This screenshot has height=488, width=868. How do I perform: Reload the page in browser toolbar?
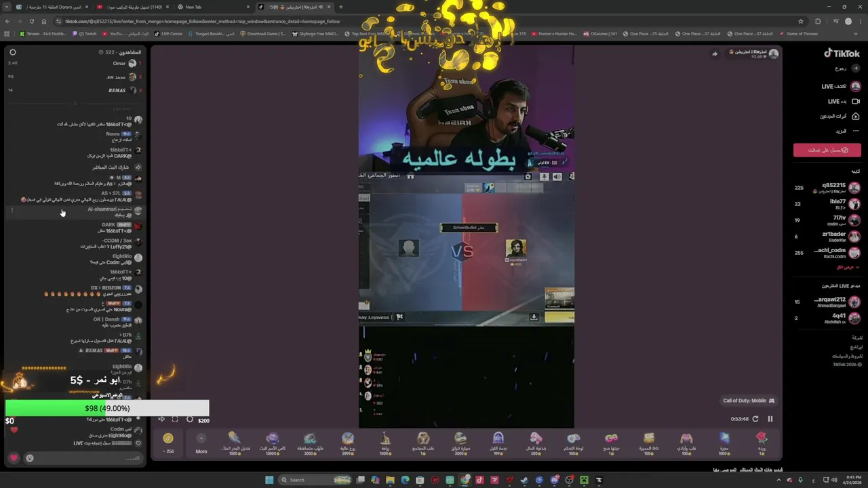pos(31,21)
